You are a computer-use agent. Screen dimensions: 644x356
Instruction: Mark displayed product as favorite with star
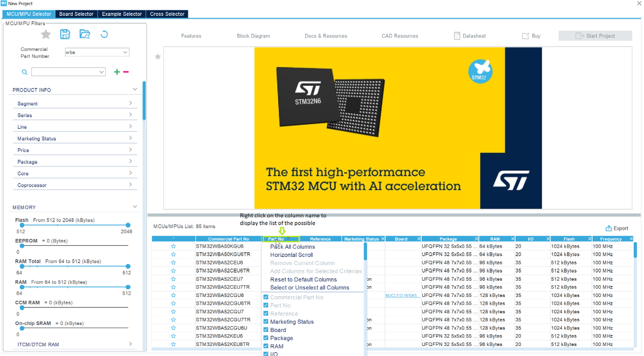pyautogui.click(x=158, y=57)
